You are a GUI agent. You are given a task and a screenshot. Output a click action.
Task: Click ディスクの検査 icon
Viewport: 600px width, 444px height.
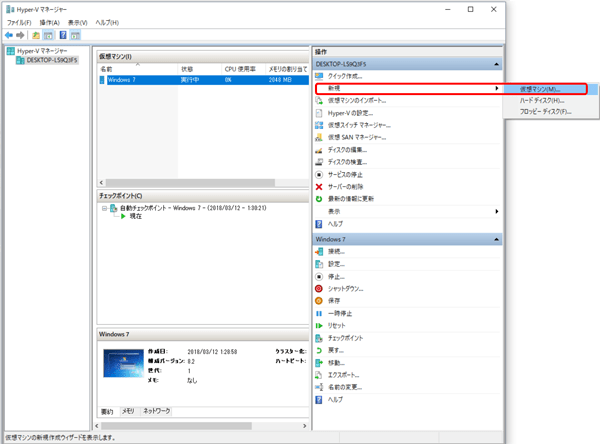pyautogui.click(x=319, y=162)
